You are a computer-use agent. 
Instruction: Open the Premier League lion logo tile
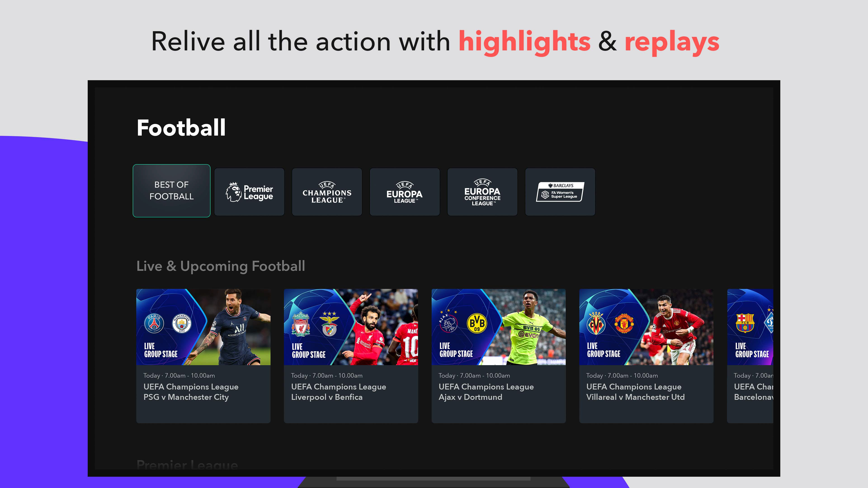(249, 192)
